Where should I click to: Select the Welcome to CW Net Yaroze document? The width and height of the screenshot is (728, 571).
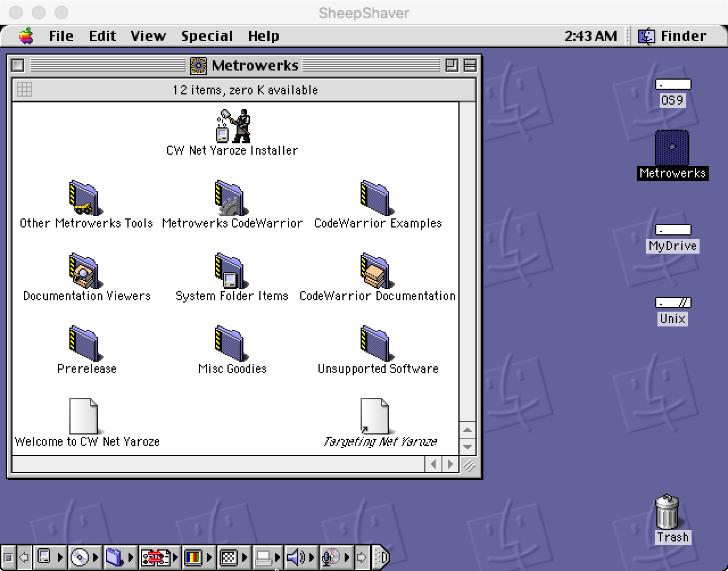click(x=84, y=416)
